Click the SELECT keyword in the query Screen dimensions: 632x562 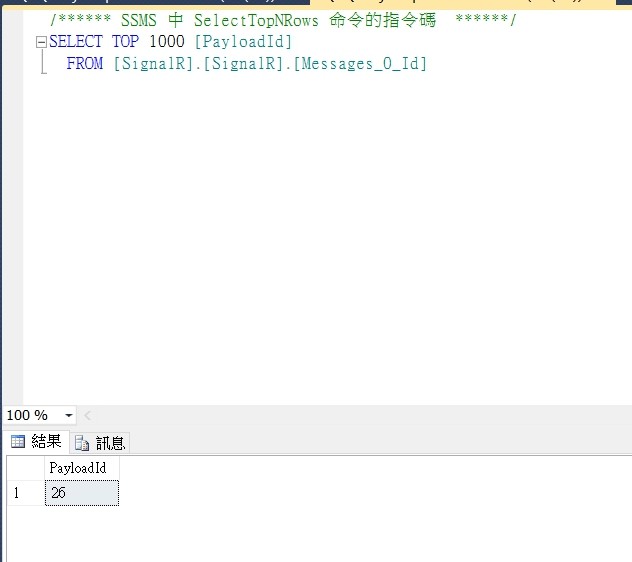click(x=76, y=42)
